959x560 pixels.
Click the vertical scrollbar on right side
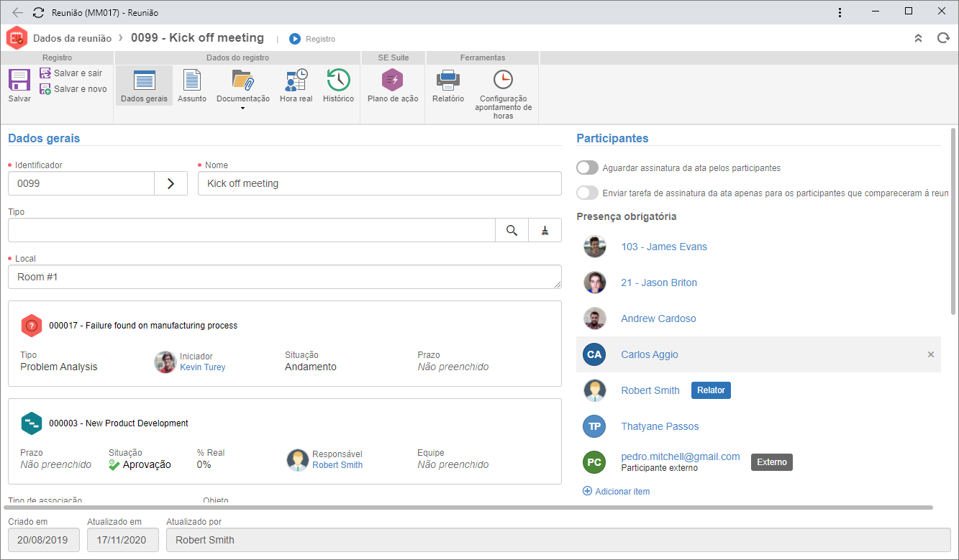tap(953, 221)
